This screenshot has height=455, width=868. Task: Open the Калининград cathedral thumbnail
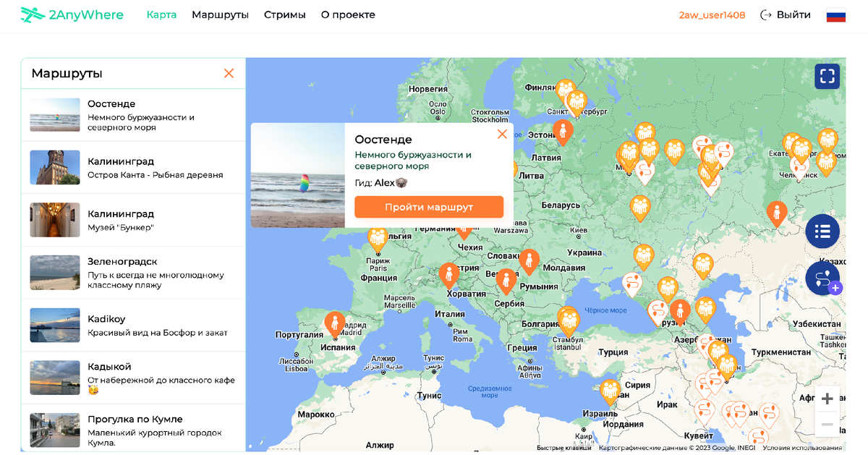[x=55, y=168]
